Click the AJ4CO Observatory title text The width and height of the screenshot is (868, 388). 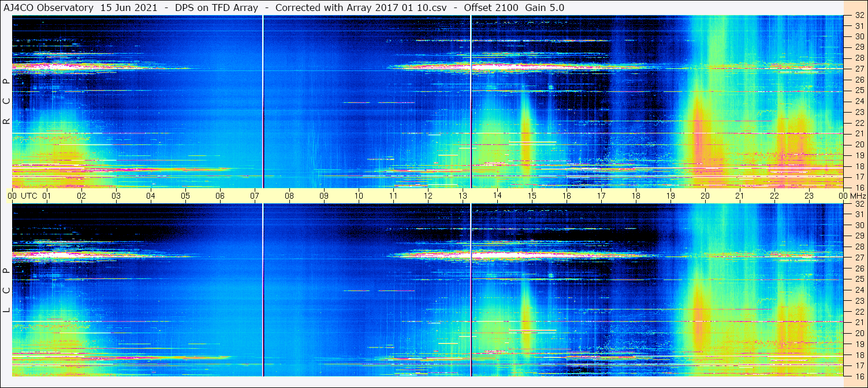(x=49, y=8)
